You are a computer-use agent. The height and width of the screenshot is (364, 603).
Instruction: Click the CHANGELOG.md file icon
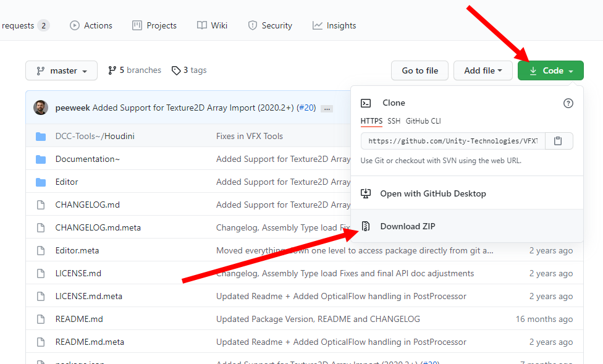[x=41, y=205]
